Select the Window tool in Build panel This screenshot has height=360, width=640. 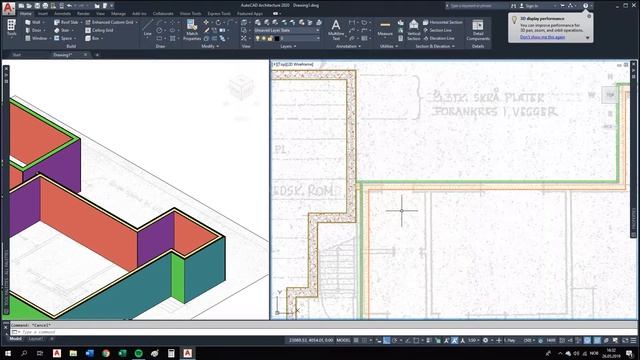36,38
